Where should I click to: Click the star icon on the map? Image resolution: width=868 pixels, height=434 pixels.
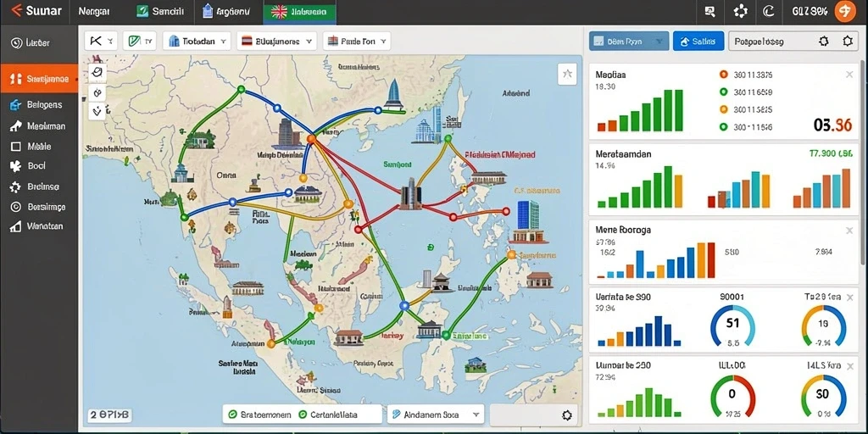pyautogui.click(x=567, y=74)
